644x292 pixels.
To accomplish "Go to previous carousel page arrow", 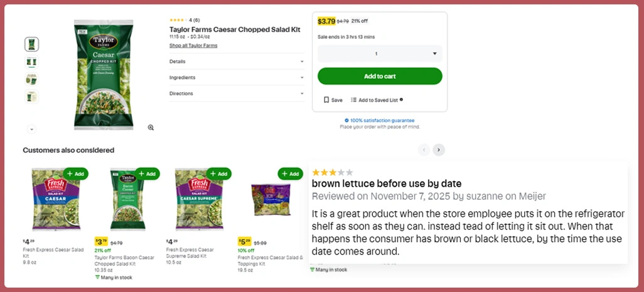I will pos(424,150).
